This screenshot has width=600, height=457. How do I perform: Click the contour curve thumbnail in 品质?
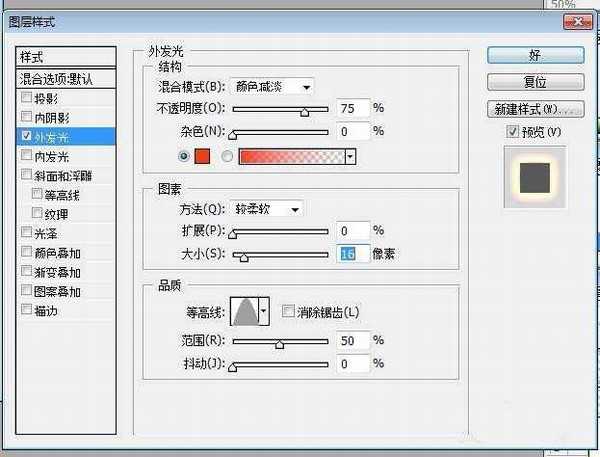pos(245,311)
